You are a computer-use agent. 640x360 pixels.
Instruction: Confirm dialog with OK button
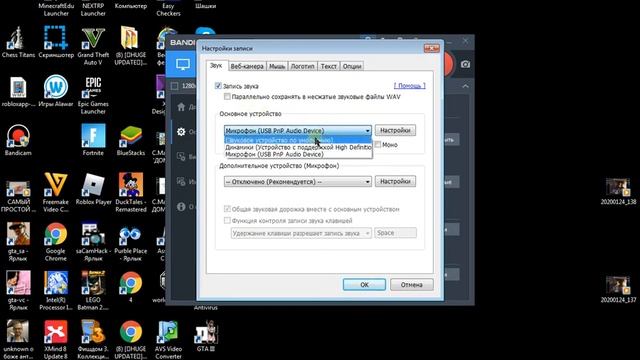[x=364, y=284]
